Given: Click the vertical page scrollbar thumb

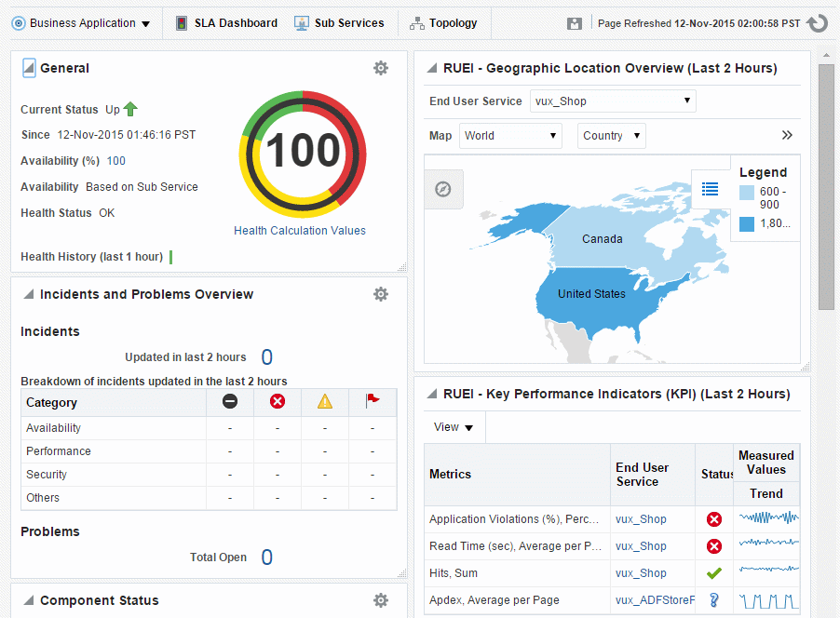Looking at the screenshot, I should 826,187.
